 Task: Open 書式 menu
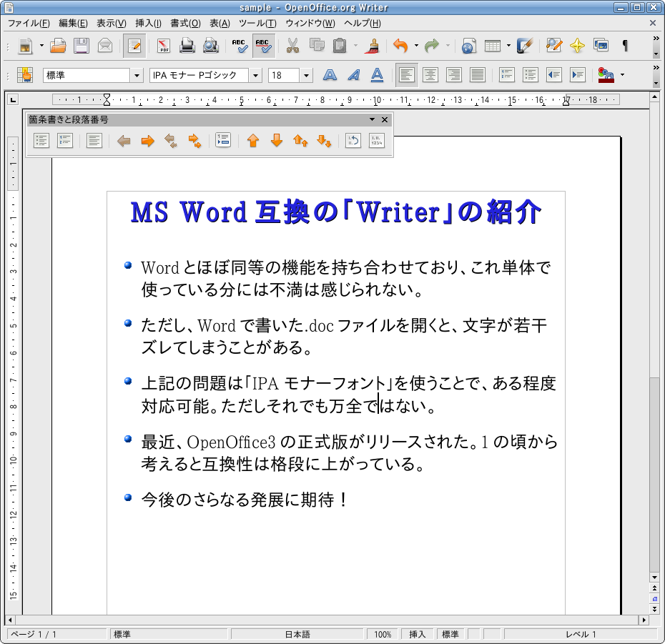185,24
